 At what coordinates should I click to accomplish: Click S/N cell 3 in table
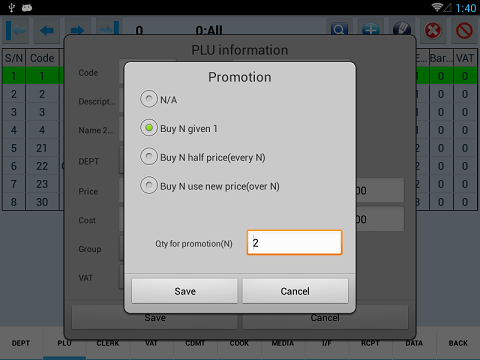click(x=14, y=112)
